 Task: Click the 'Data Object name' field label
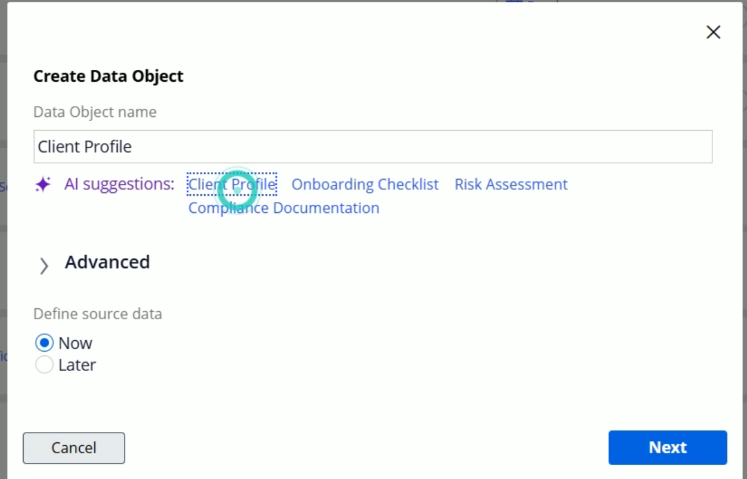[95, 112]
